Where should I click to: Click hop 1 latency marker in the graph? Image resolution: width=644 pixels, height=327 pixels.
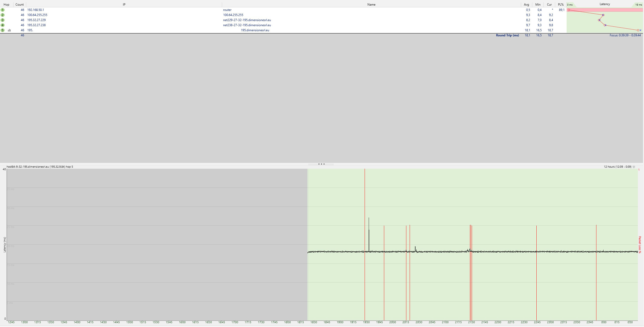pyautogui.click(x=569, y=10)
